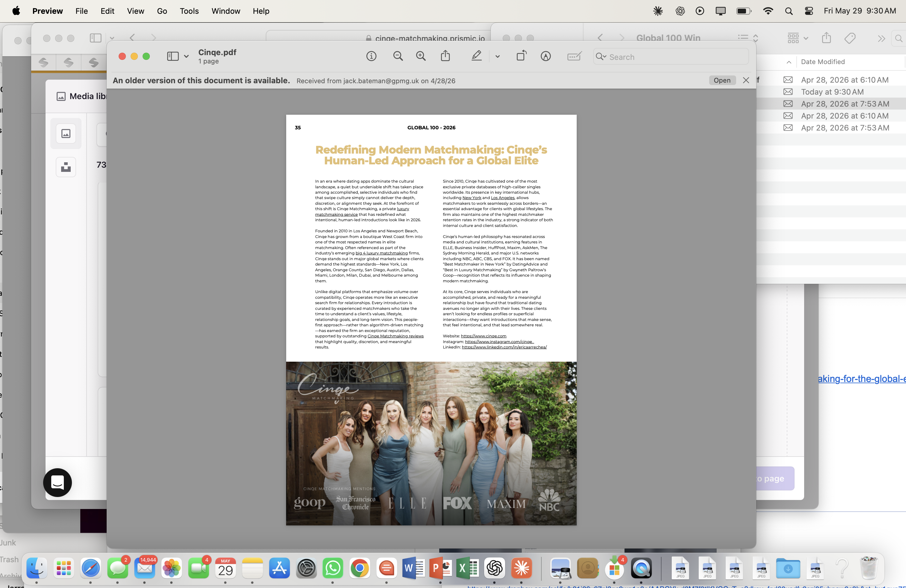
Task: Open WhatsApp from the Dock
Action: [x=333, y=568]
